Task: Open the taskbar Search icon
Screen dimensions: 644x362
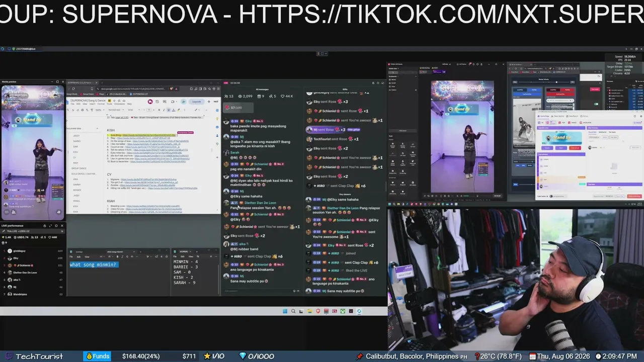Action: click(x=293, y=311)
